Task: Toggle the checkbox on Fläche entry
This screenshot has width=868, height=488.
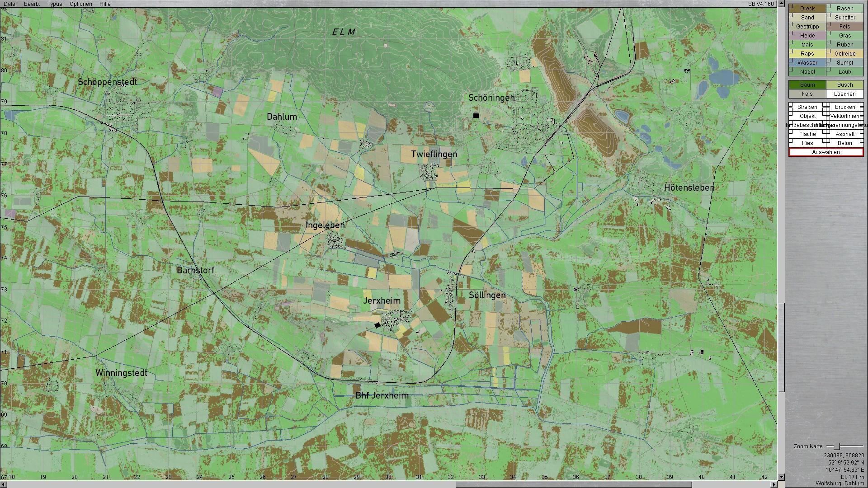Action: pyautogui.click(x=791, y=132)
